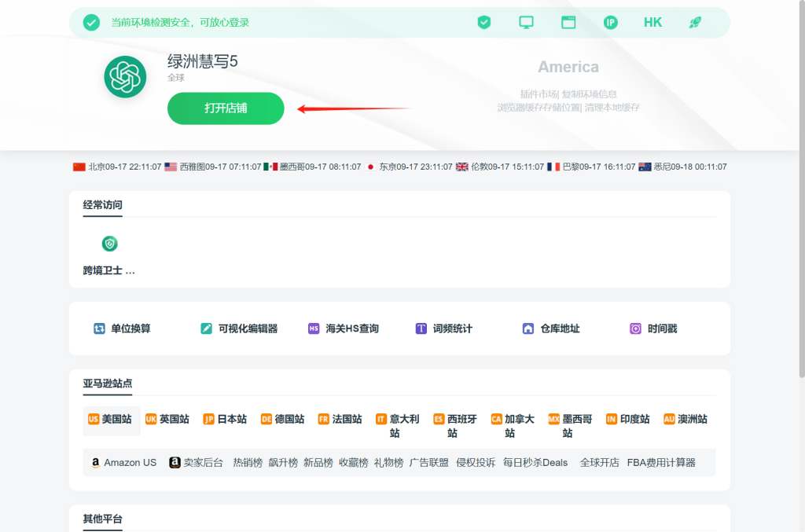This screenshot has width=805, height=532.
Task: Open the 跨境卫士 frequently visited shortcut
Action: [x=109, y=255]
